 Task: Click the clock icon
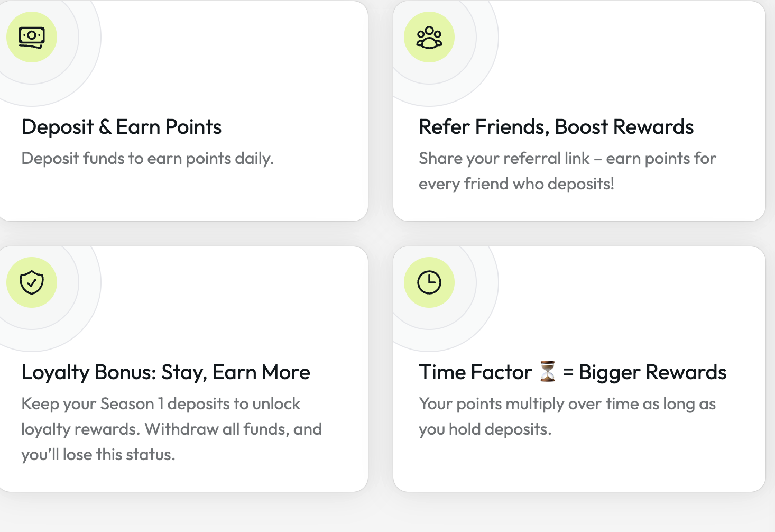pos(429,282)
